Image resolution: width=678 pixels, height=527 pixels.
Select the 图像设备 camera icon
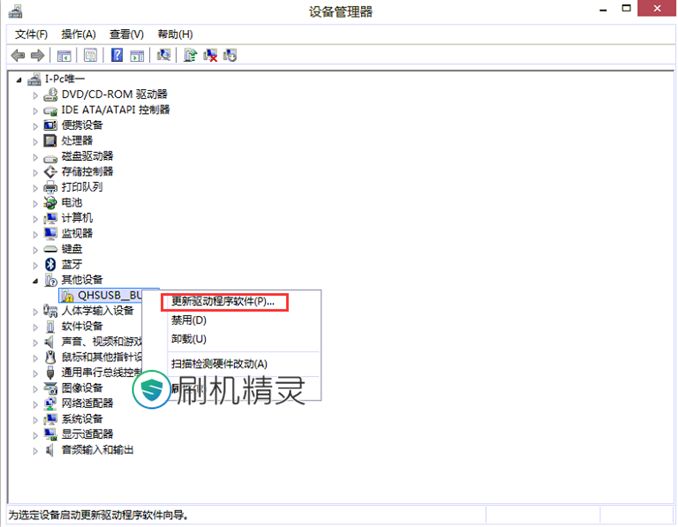click(x=50, y=388)
